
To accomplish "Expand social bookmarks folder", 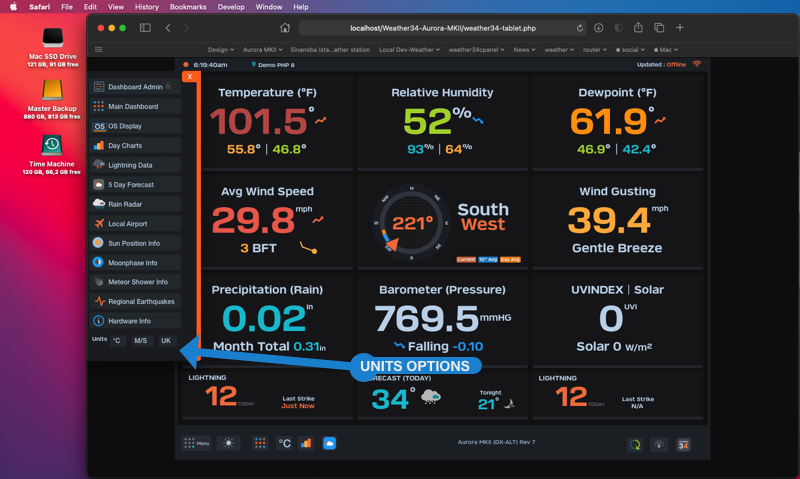I will coord(630,49).
